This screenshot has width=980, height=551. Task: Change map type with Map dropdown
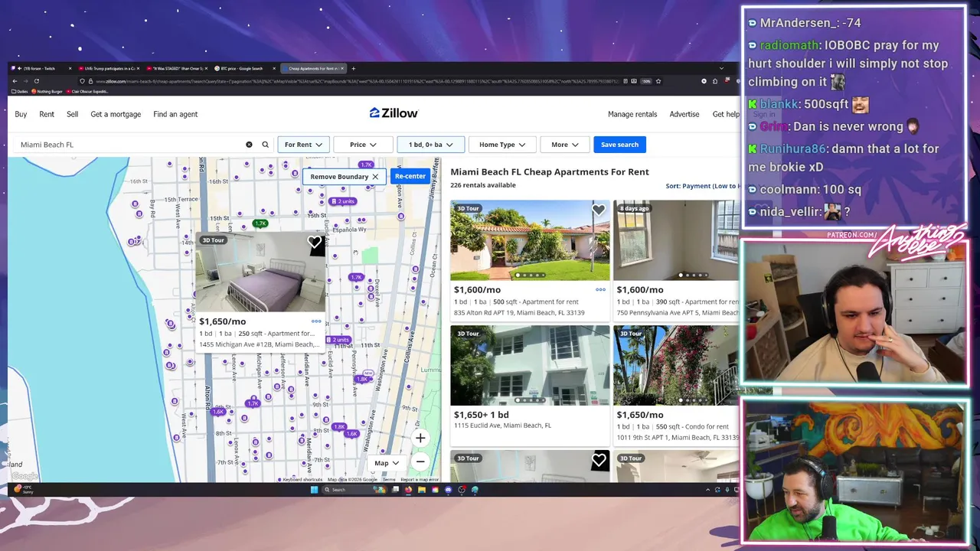pos(387,463)
